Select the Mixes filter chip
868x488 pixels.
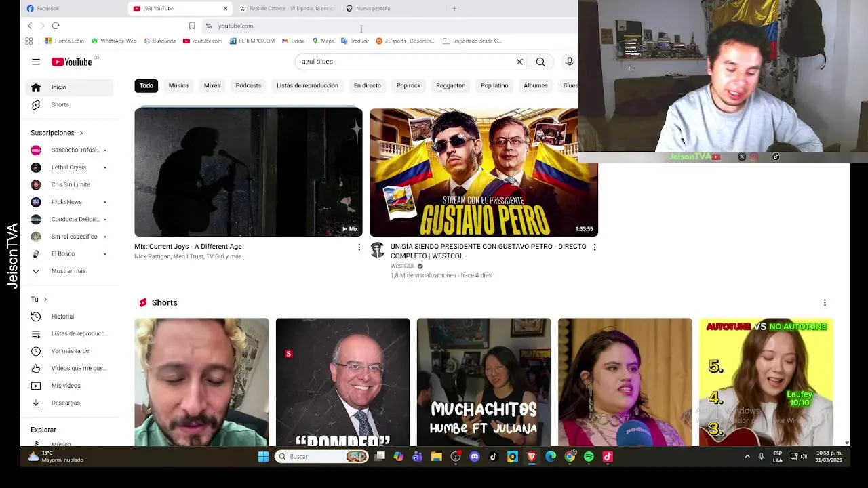pyautogui.click(x=212, y=85)
